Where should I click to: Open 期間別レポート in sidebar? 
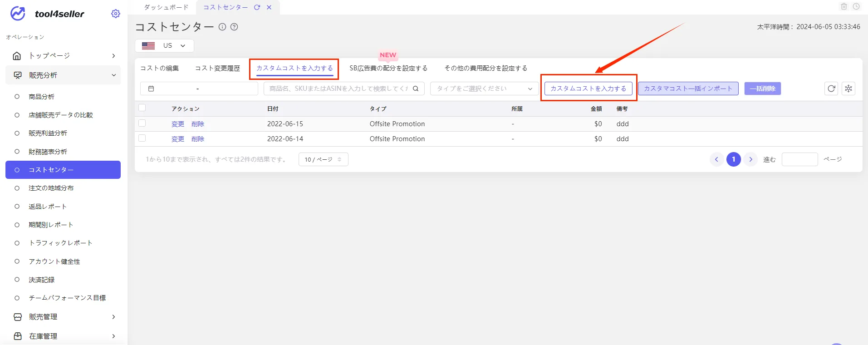pyautogui.click(x=51, y=225)
